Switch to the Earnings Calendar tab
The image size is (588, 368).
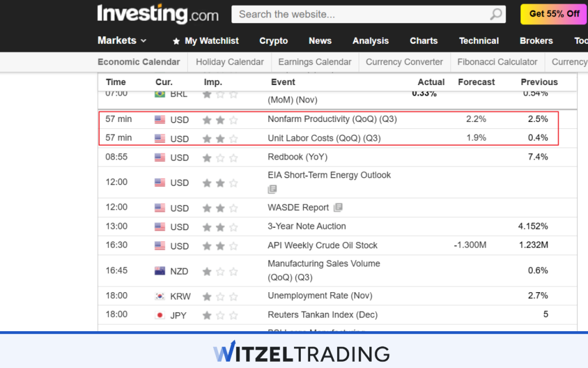[x=315, y=62]
